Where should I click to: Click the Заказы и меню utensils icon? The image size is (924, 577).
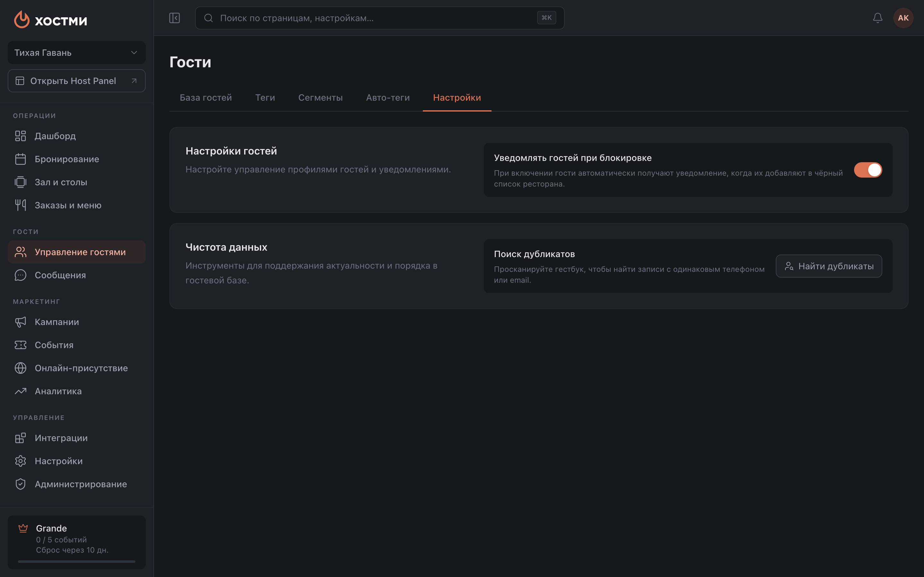pyautogui.click(x=21, y=205)
